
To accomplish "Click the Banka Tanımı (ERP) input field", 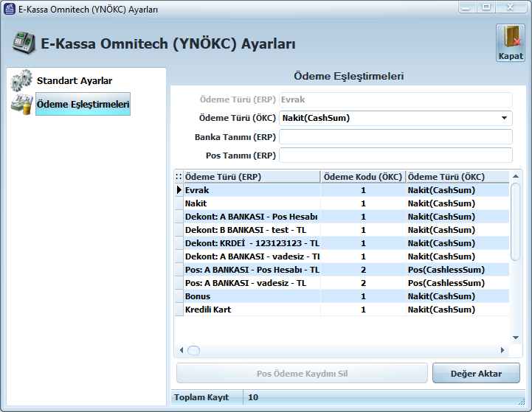I will coord(395,137).
